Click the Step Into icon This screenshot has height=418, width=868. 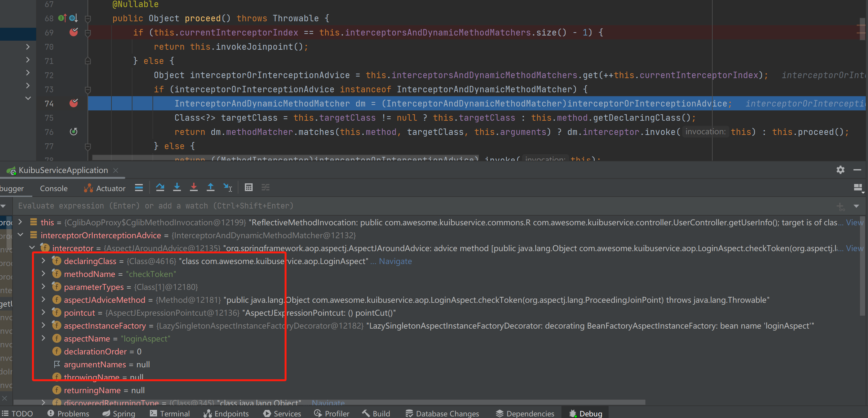(x=177, y=188)
